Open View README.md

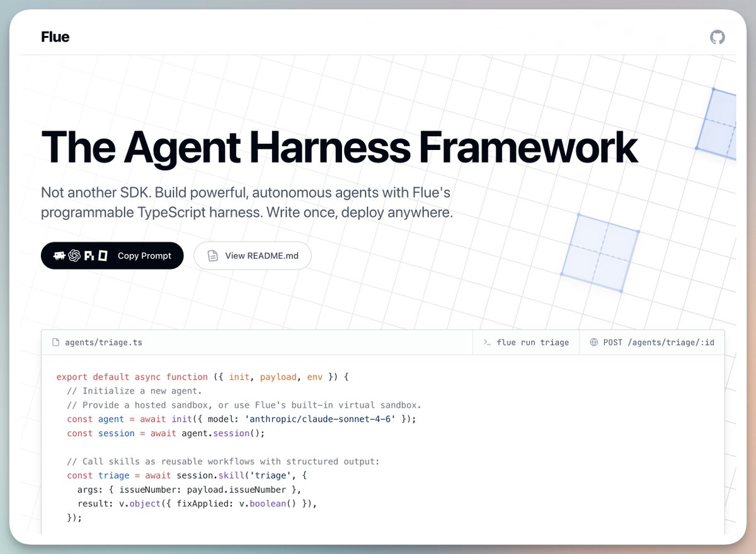pyautogui.click(x=253, y=256)
